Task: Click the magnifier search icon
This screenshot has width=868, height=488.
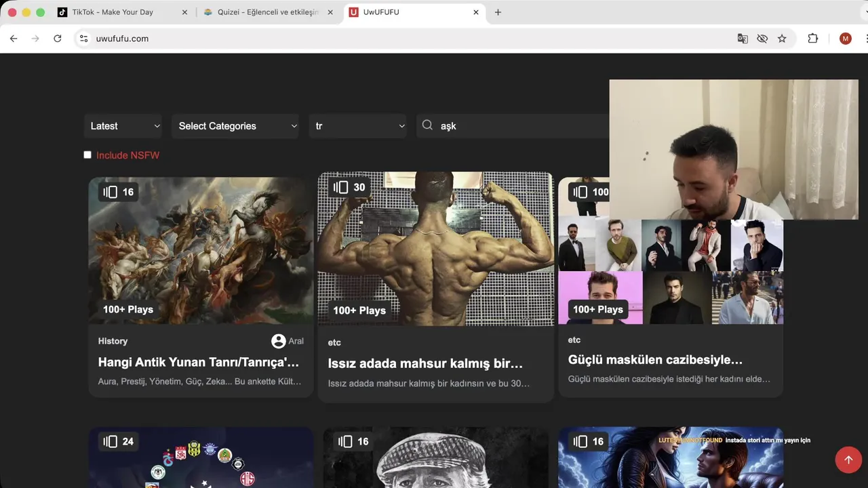Action: pyautogui.click(x=427, y=125)
